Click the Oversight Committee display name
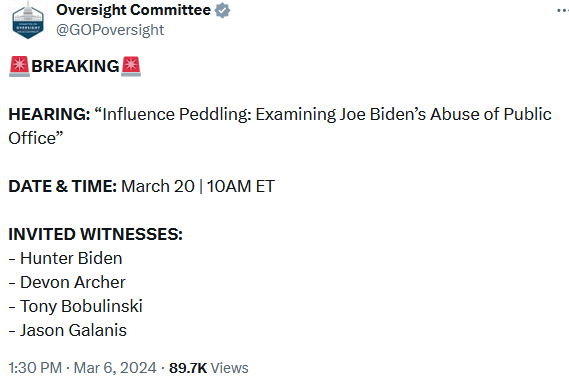The image size is (569, 382). (x=133, y=10)
